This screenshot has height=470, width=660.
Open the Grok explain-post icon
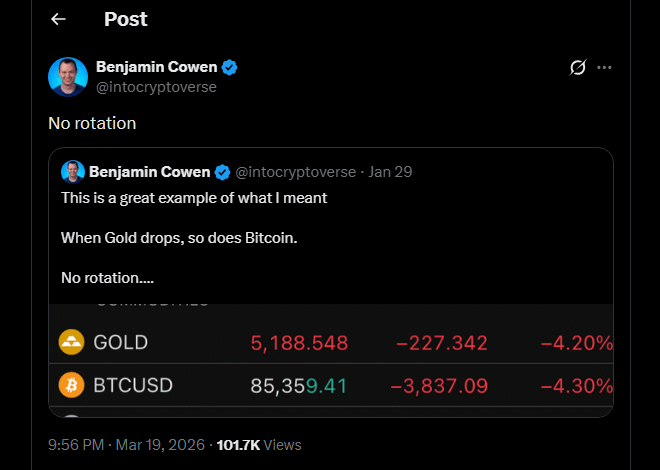[x=577, y=68]
